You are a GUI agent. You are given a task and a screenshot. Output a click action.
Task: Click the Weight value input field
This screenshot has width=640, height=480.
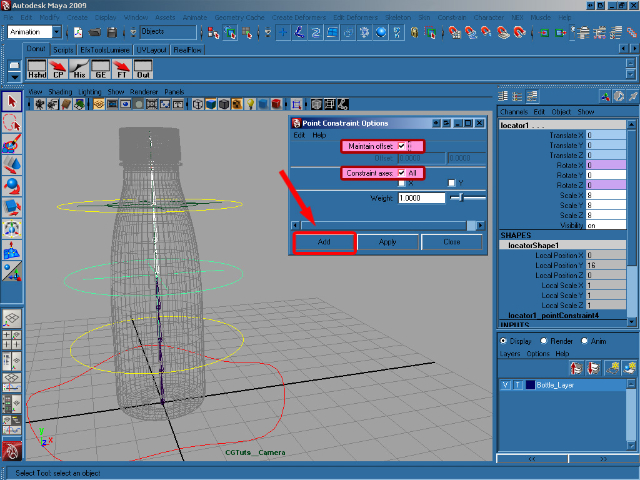tap(421, 198)
